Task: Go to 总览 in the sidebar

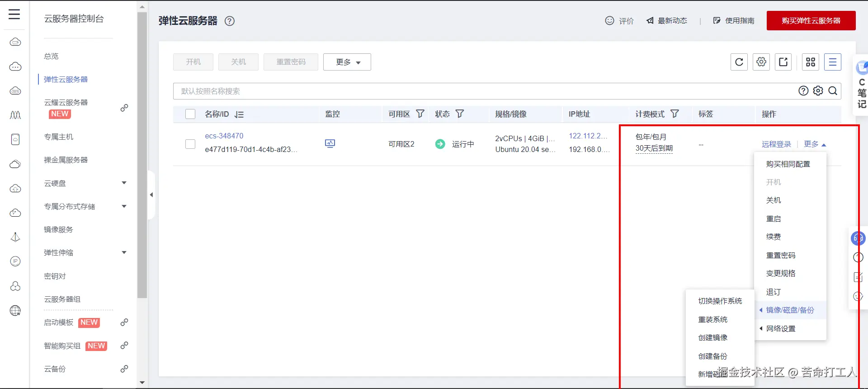Action: pos(51,56)
